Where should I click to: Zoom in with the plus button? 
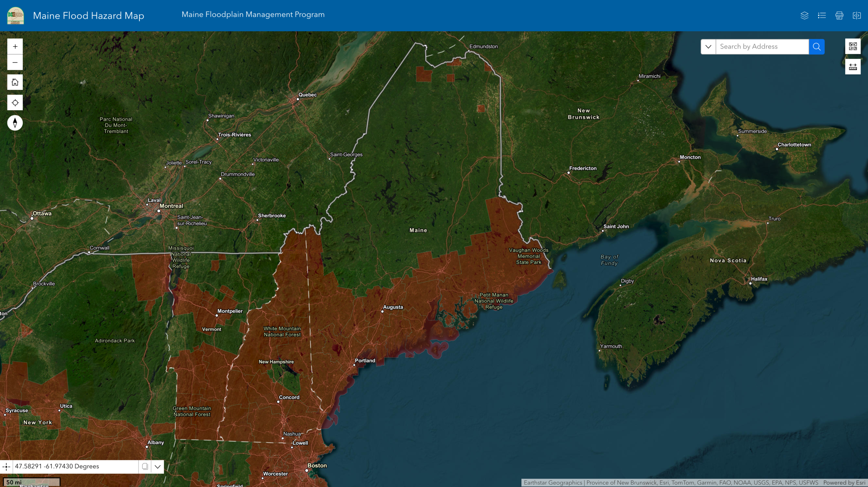click(15, 46)
